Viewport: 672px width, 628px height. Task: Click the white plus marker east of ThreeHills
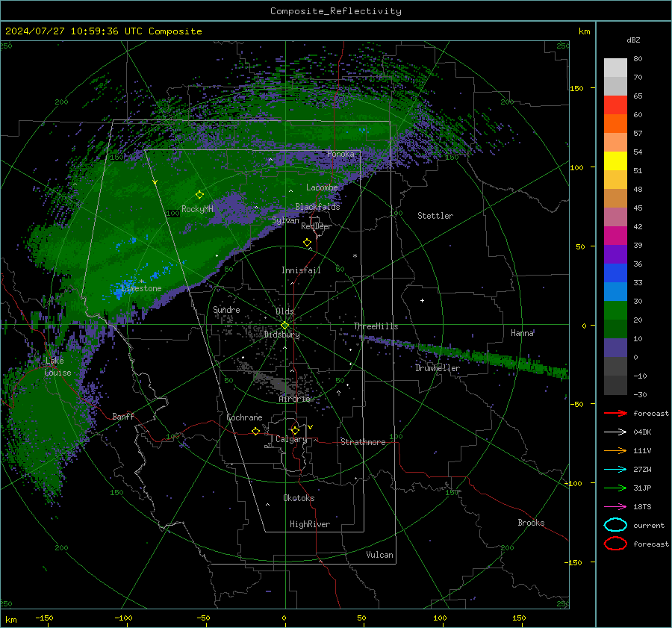point(422,300)
